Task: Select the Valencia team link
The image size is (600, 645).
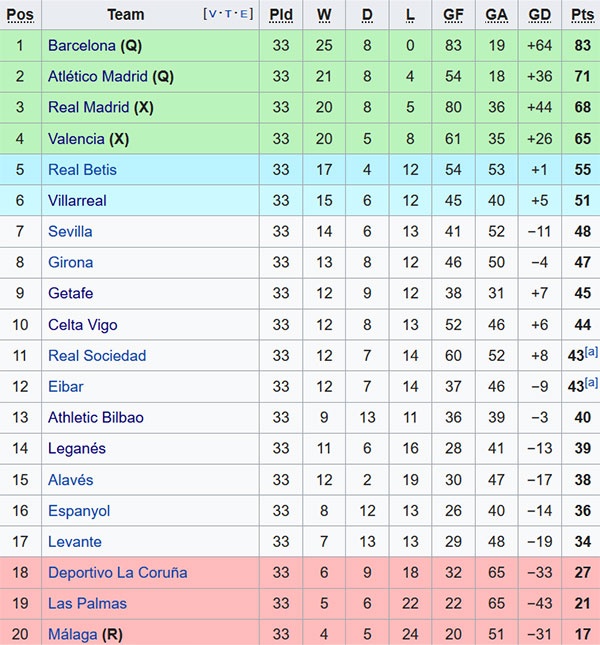Action: 76,139
